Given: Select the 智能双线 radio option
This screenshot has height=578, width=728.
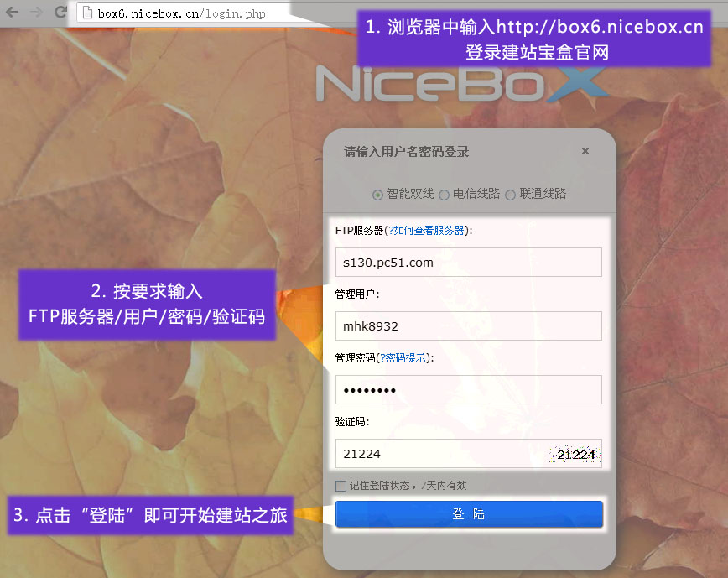Looking at the screenshot, I should coord(378,195).
